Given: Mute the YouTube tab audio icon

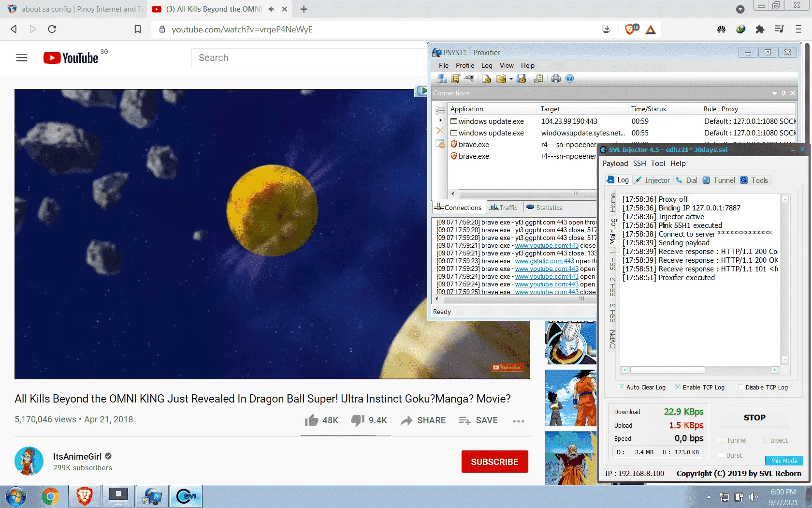Looking at the screenshot, I should click(x=271, y=9).
